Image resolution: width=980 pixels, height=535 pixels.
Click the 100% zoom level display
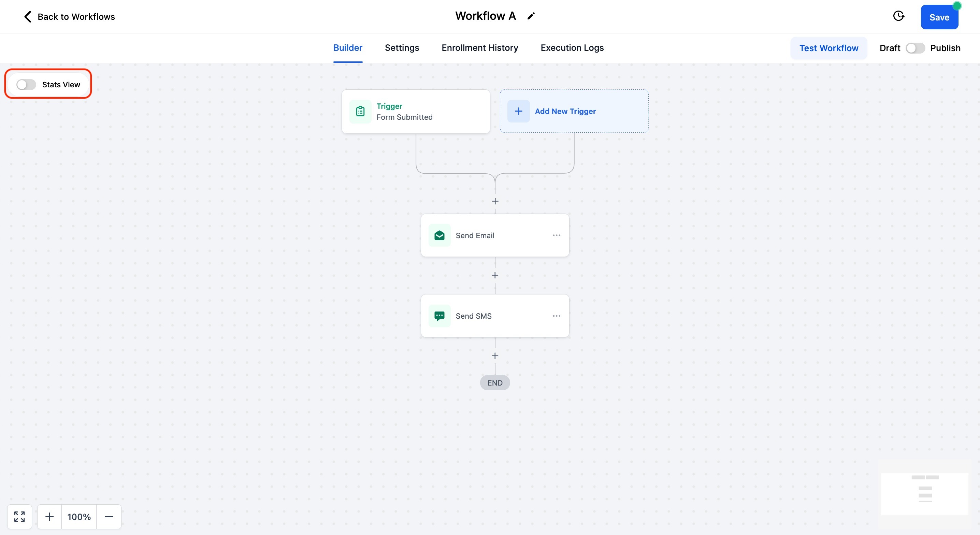(79, 516)
